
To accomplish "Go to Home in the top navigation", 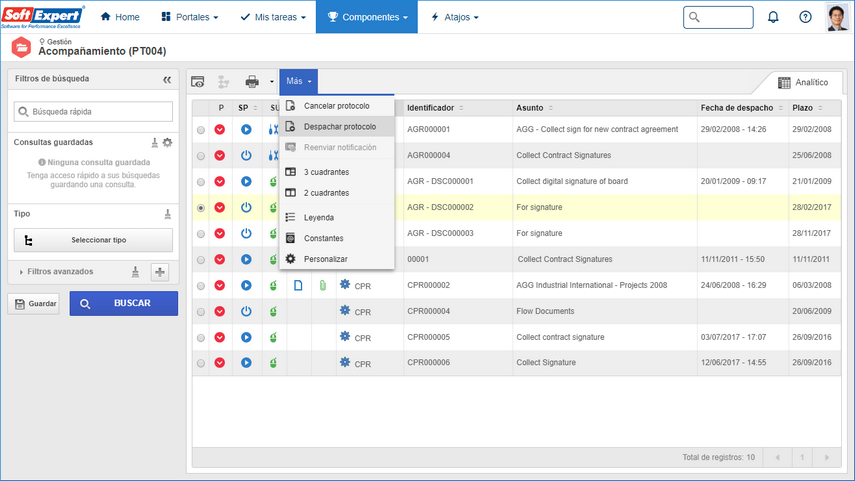I will [x=120, y=17].
